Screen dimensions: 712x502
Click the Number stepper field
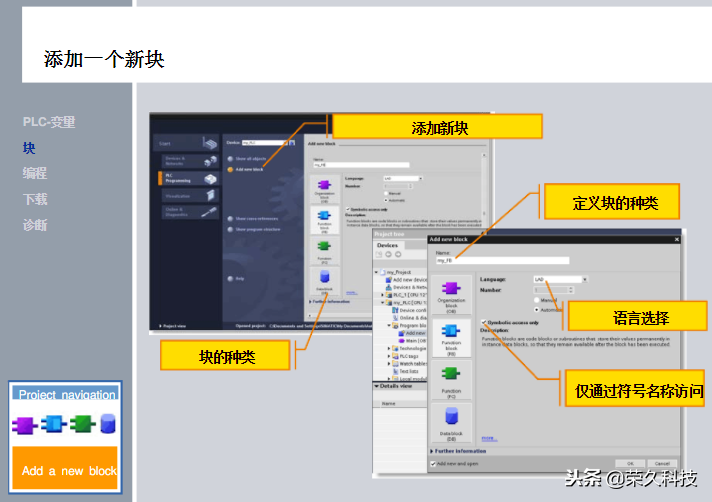point(554,290)
